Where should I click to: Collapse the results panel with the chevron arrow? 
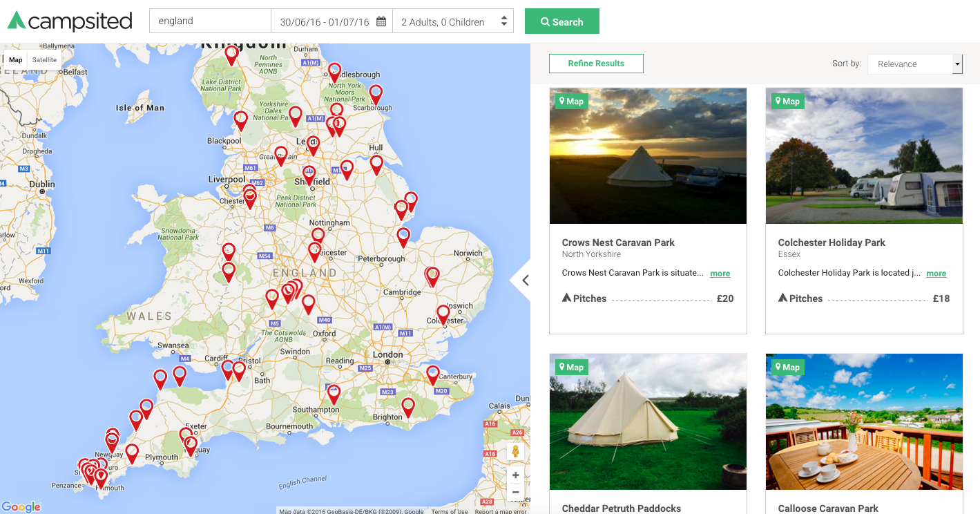coord(525,280)
